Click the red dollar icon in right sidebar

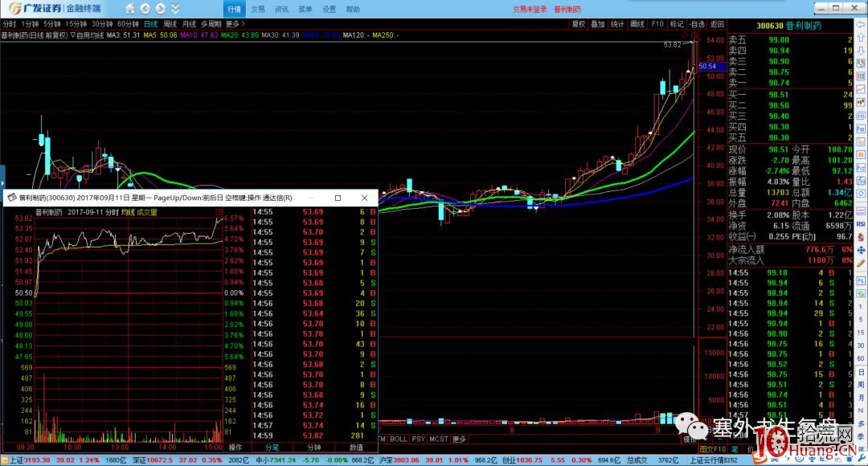(x=861, y=238)
